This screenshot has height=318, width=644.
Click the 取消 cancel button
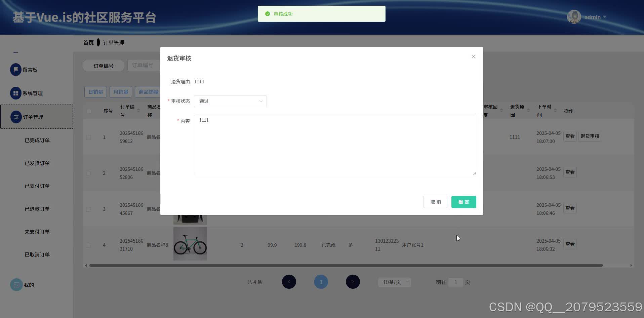coord(435,202)
